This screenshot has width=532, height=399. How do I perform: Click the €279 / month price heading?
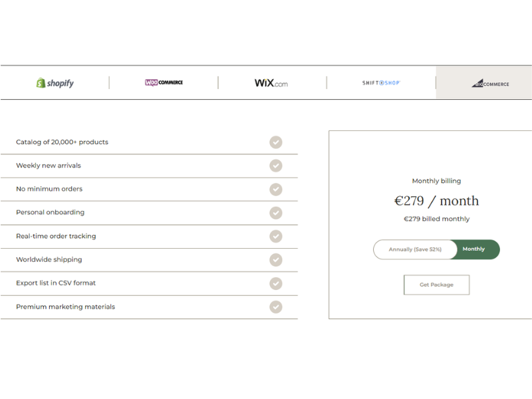click(436, 201)
